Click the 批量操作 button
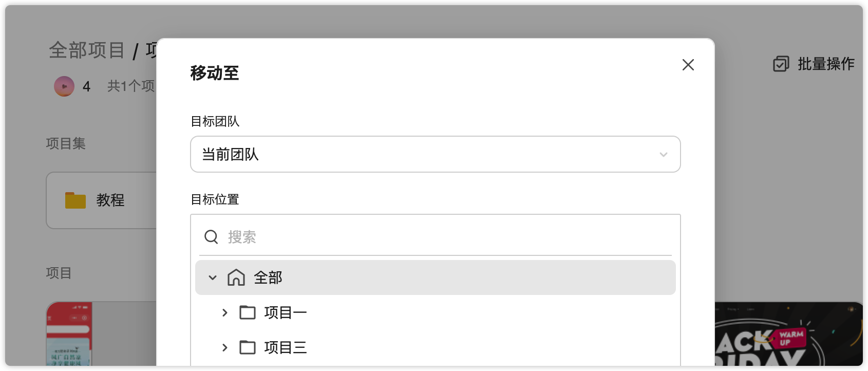The width and height of the screenshot is (868, 371). [x=825, y=64]
